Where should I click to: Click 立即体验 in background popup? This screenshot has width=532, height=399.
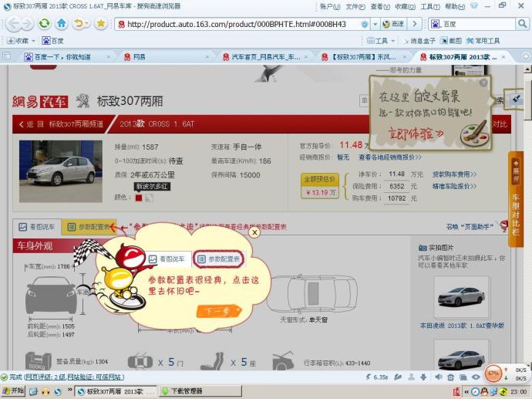(x=416, y=134)
